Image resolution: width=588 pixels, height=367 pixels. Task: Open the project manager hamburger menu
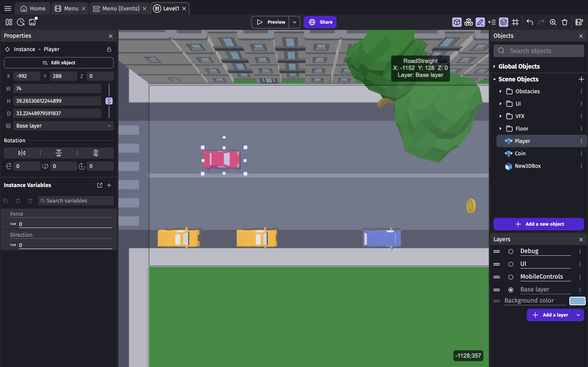click(8, 9)
